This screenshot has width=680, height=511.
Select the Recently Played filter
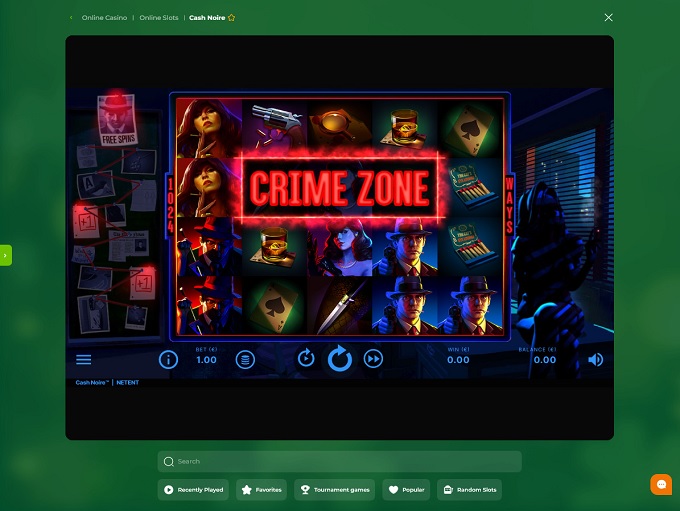193,490
